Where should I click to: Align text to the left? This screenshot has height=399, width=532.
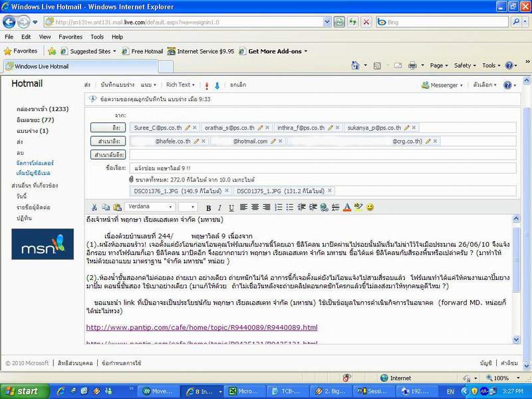coord(243,207)
